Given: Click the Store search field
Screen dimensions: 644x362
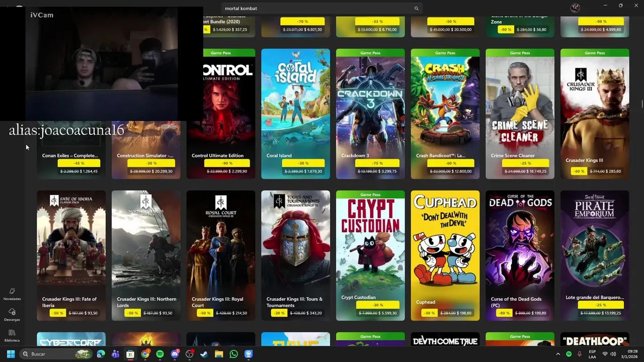Looking at the screenshot, I should click(321, 9).
